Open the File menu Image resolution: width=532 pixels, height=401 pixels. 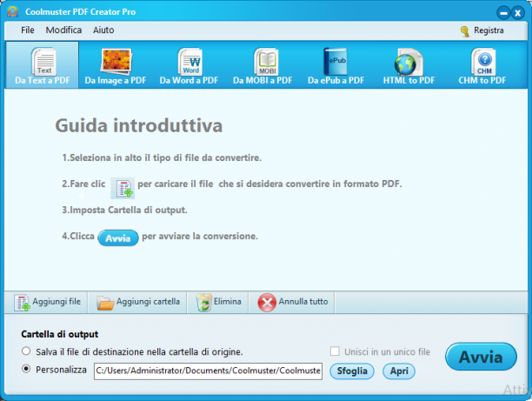pos(28,30)
